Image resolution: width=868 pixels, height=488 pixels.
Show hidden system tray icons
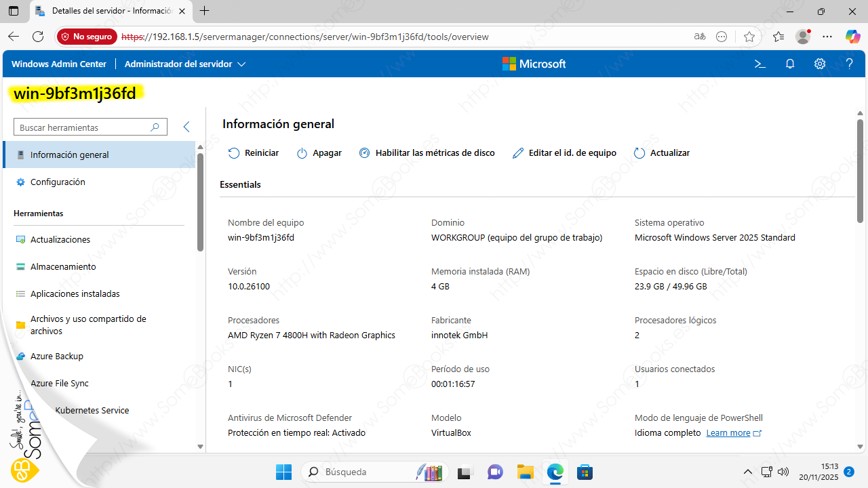tap(747, 472)
